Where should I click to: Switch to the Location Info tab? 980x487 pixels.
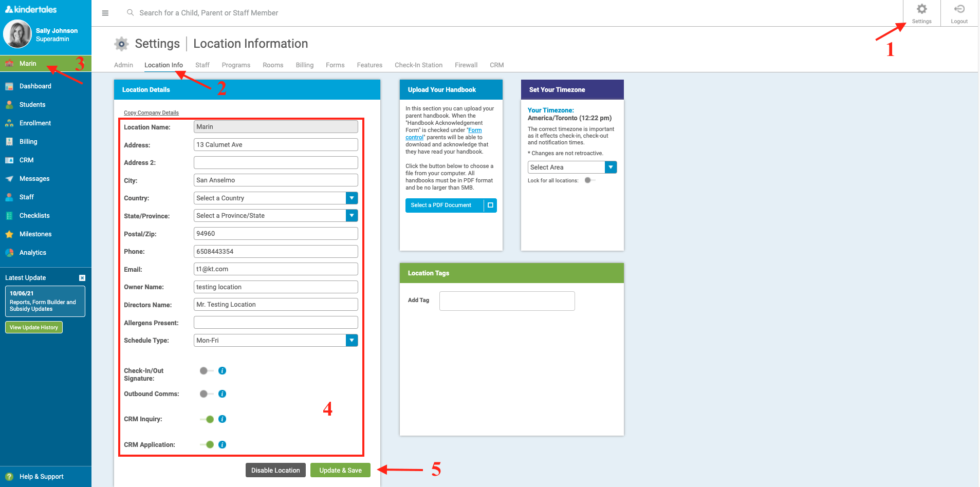pos(163,65)
